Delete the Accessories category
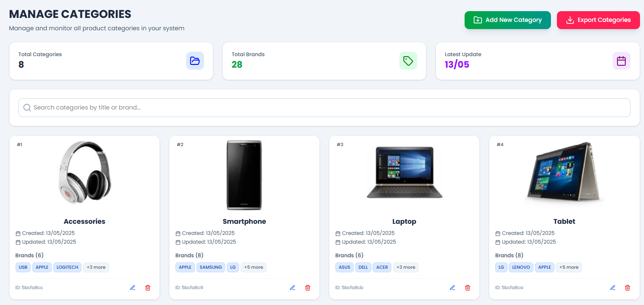 tap(148, 287)
